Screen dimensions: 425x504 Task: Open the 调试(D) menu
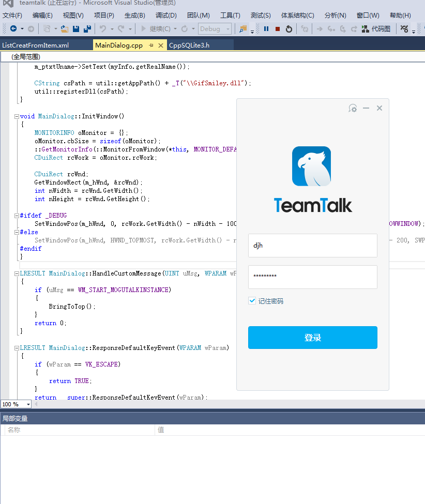(166, 16)
